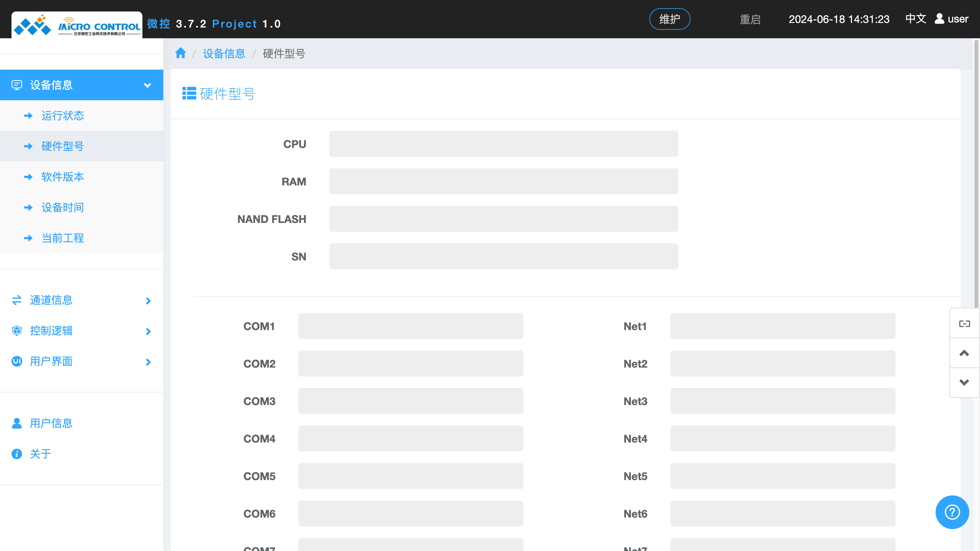Select 运行状态 submenu item

click(x=62, y=116)
